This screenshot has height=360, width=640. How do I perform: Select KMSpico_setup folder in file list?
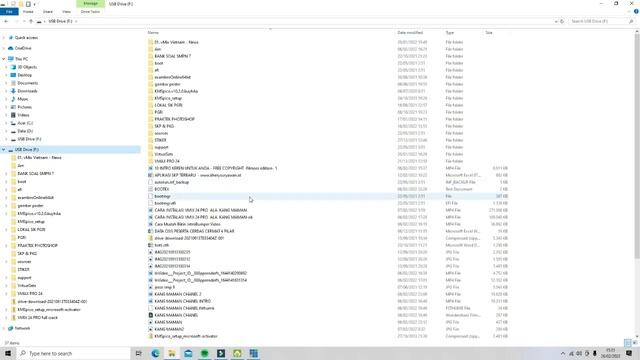[x=168, y=98]
